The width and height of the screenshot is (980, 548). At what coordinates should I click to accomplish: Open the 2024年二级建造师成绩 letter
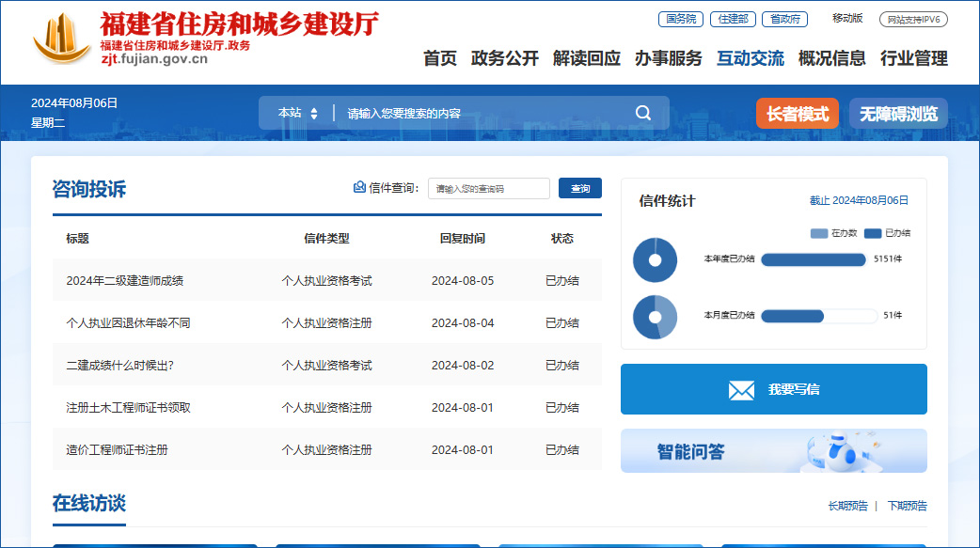[x=124, y=280]
